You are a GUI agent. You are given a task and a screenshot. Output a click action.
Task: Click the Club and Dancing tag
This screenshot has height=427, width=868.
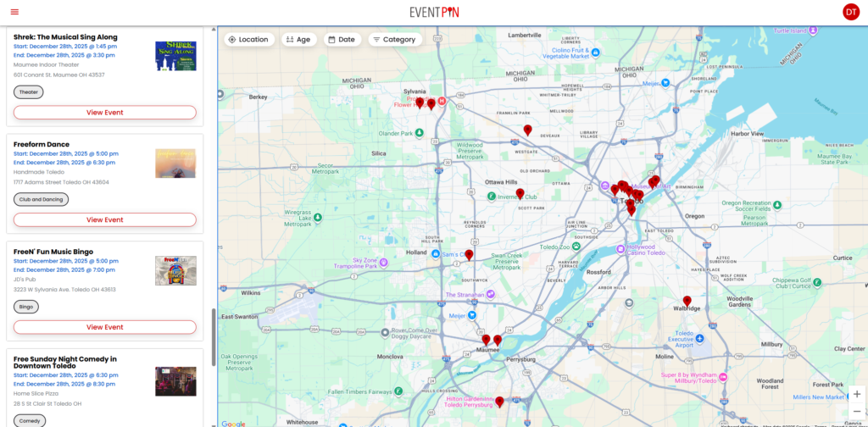41,199
